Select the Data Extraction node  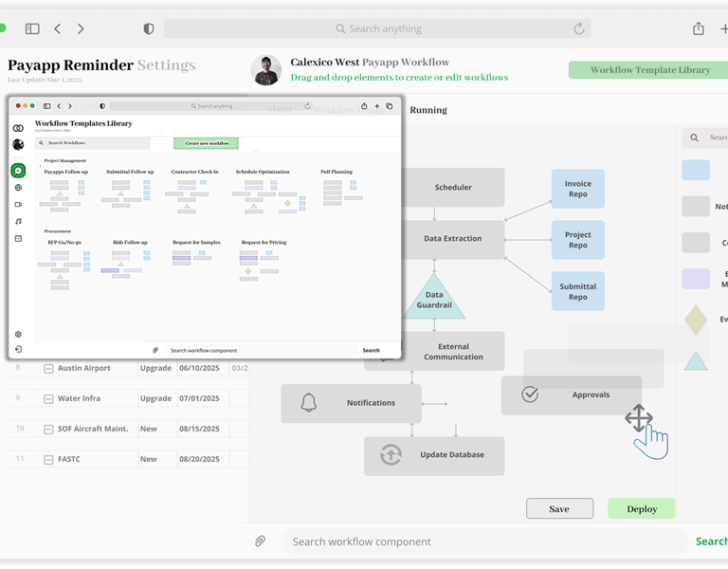[453, 238]
